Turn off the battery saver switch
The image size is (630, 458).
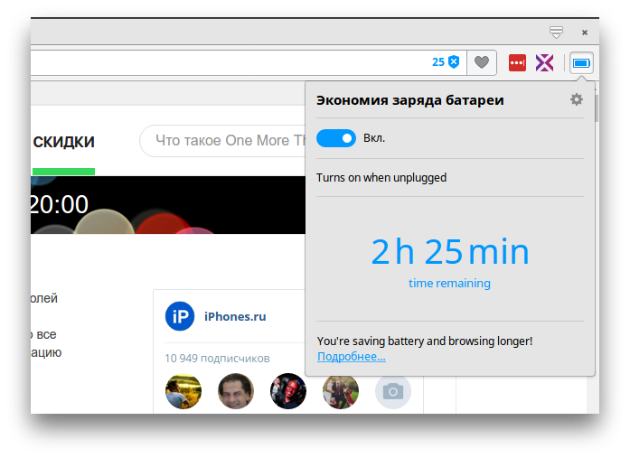(336, 138)
